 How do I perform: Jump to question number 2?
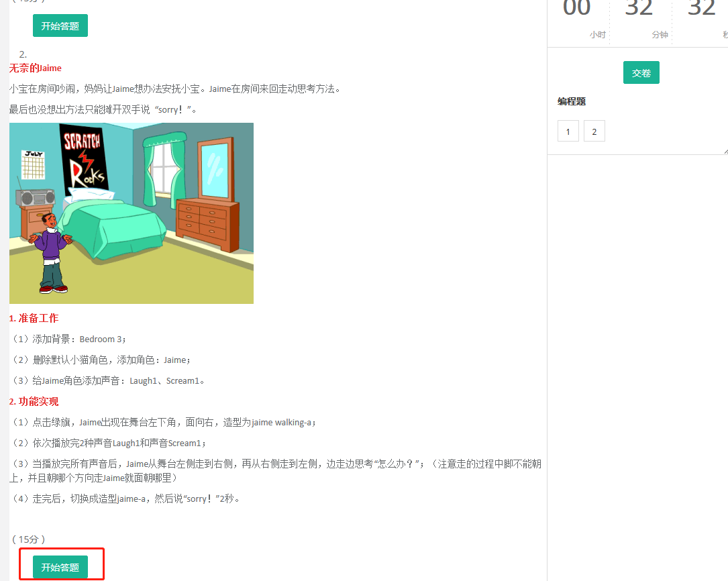coord(594,131)
